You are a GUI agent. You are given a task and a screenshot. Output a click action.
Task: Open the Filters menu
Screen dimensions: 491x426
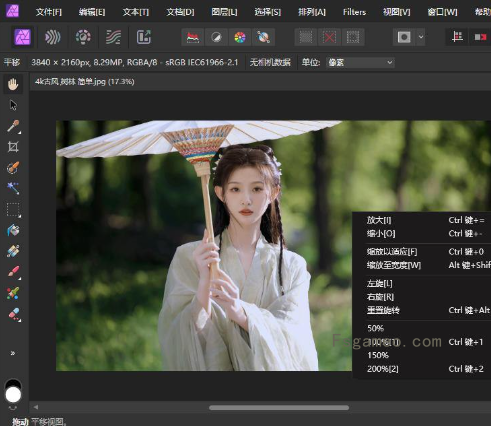[354, 12]
